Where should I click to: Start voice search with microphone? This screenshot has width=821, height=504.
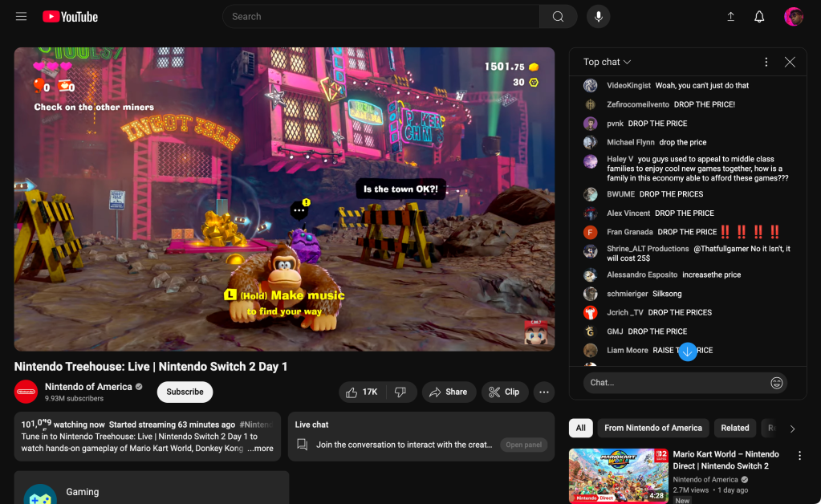coord(598,17)
